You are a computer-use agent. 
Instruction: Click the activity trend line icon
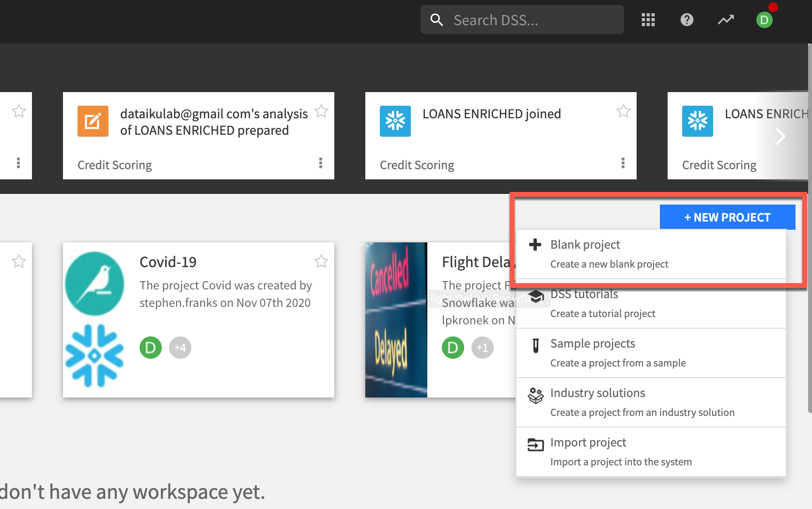tap(725, 20)
